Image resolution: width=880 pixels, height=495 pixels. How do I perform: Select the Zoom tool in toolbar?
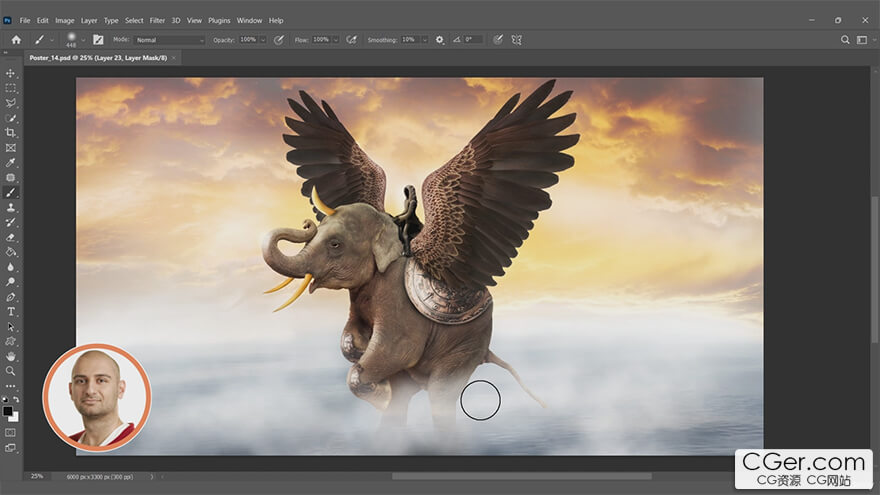click(11, 370)
